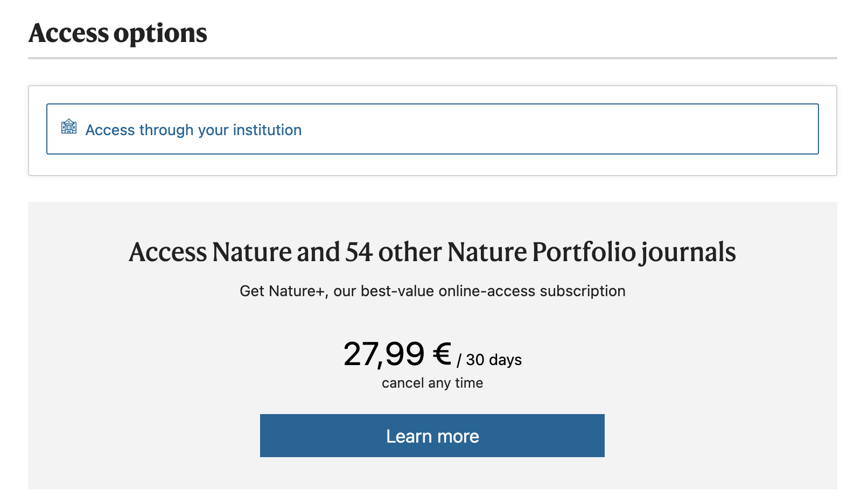The height and width of the screenshot is (504, 854).
Task: Click the word 'Access' starting the journals heading
Action: point(168,252)
